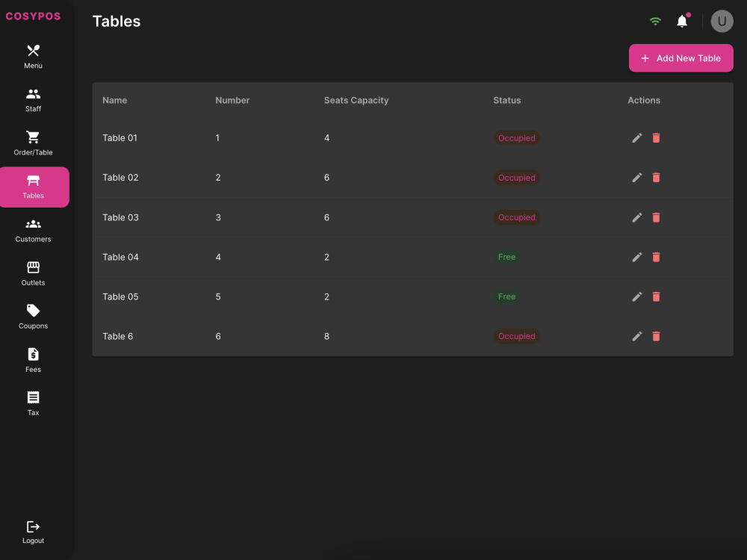Viewport: 747px width, 560px height.
Task: Select the Table 02 name cell
Action: (x=120, y=178)
